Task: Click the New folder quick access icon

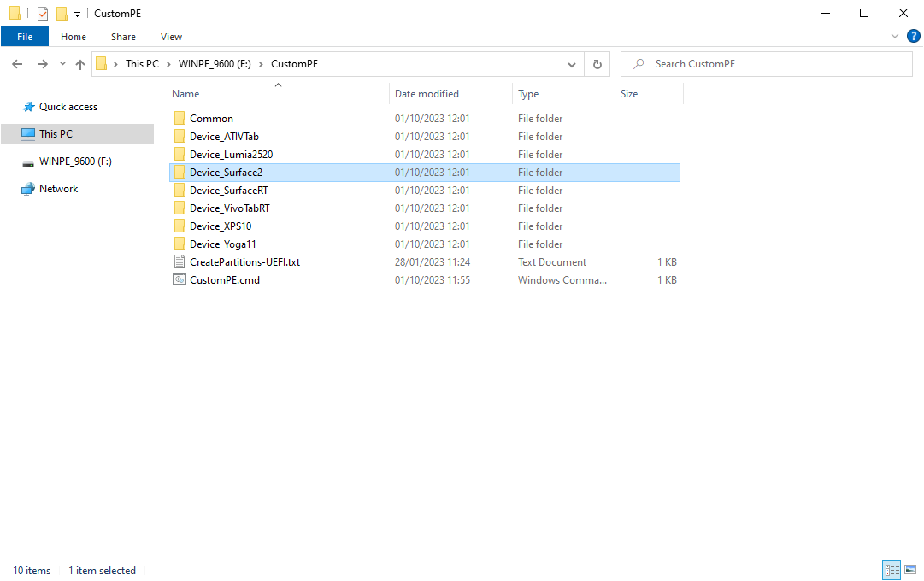Action: 62,13
